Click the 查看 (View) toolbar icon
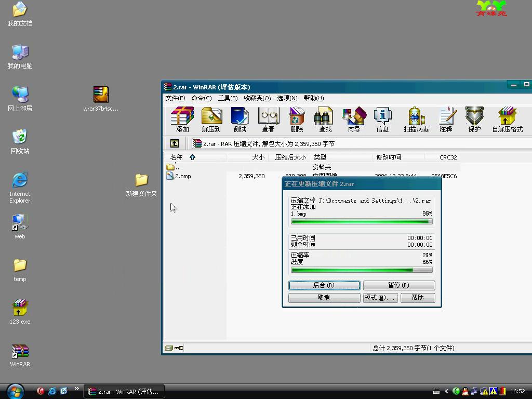 (x=268, y=119)
